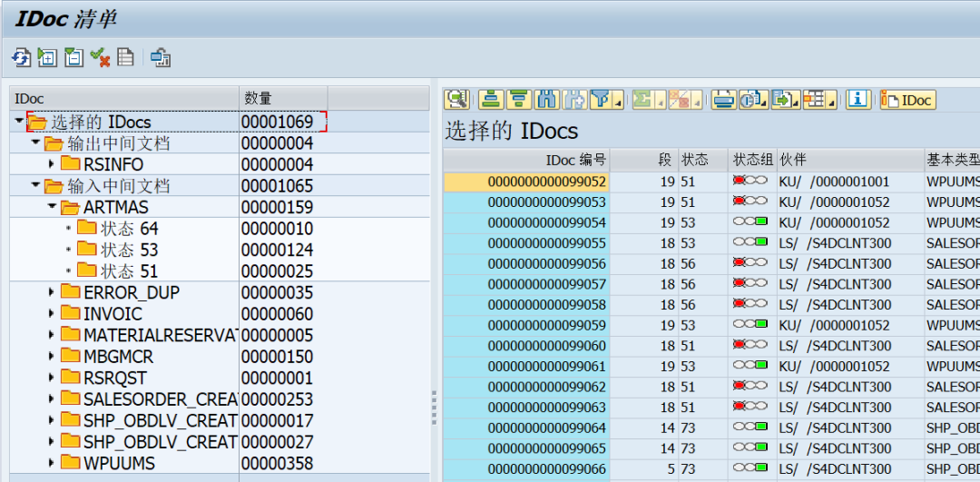Image resolution: width=980 pixels, height=482 pixels.
Task: Click the Total sigma icon
Action: (642, 99)
